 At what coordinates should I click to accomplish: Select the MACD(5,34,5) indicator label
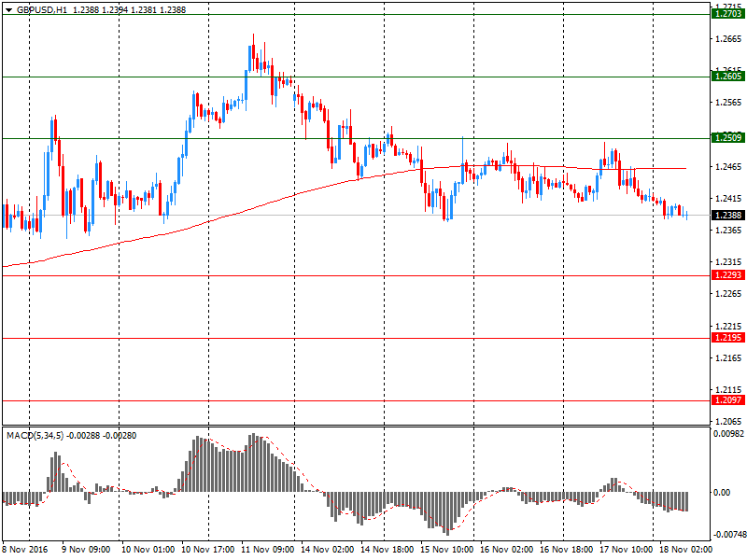[35, 436]
